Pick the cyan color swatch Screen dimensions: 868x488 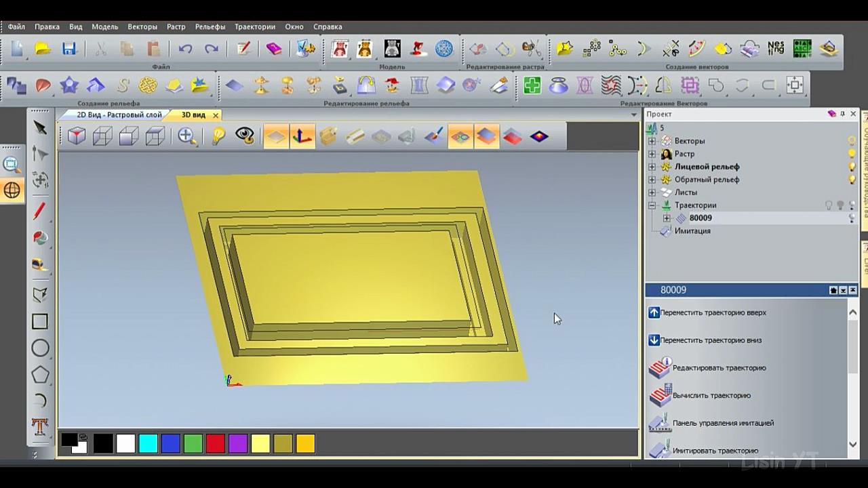pyautogui.click(x=148, y=444)
